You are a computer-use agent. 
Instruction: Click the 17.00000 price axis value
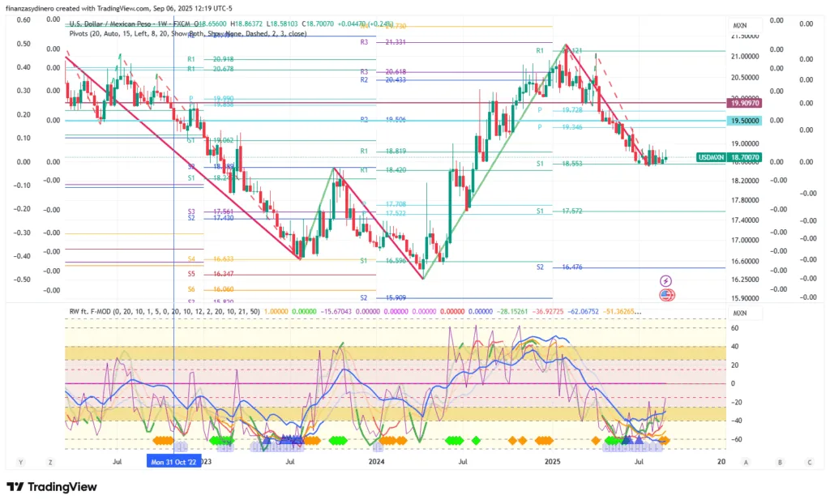click(x=745, y=240)
